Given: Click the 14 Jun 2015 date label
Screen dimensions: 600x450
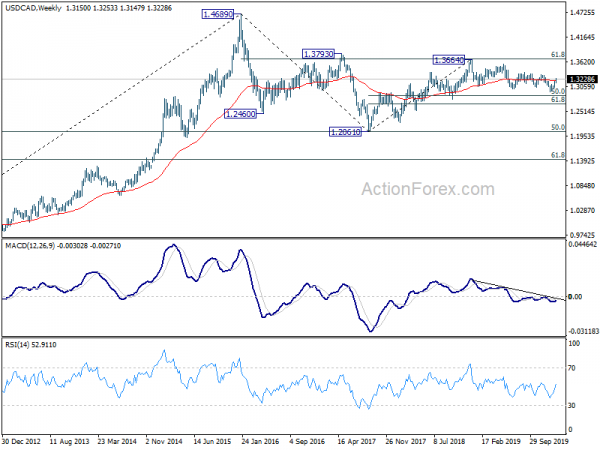Looking at the screenshot, I should [212, 441].
